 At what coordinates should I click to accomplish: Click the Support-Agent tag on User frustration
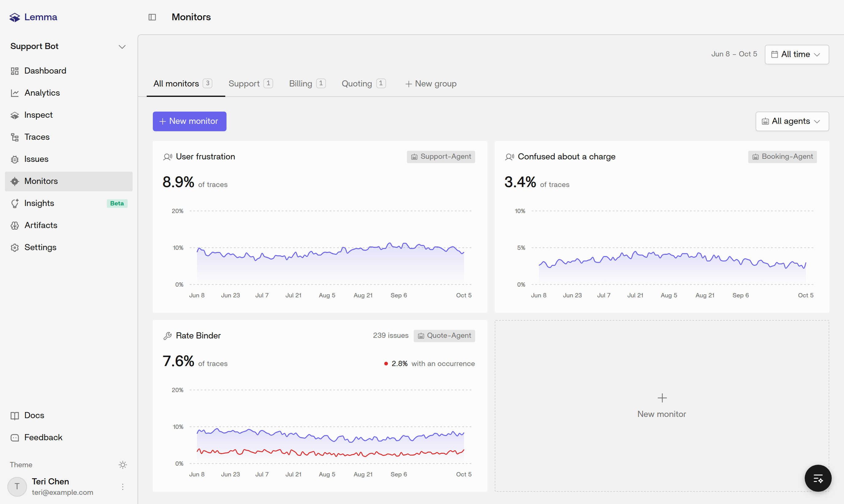[x=441, y=157]
